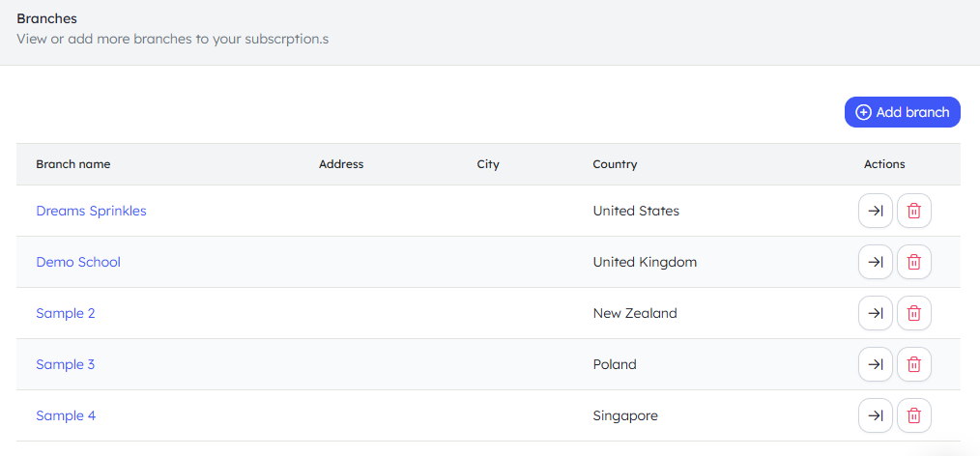Image resolution: width=980 pixels, height=456 pixels.
Task: Switch to Dreams Sprinkles branch using arrow icon
Action: pyautogui.click(x=875, y=211)
